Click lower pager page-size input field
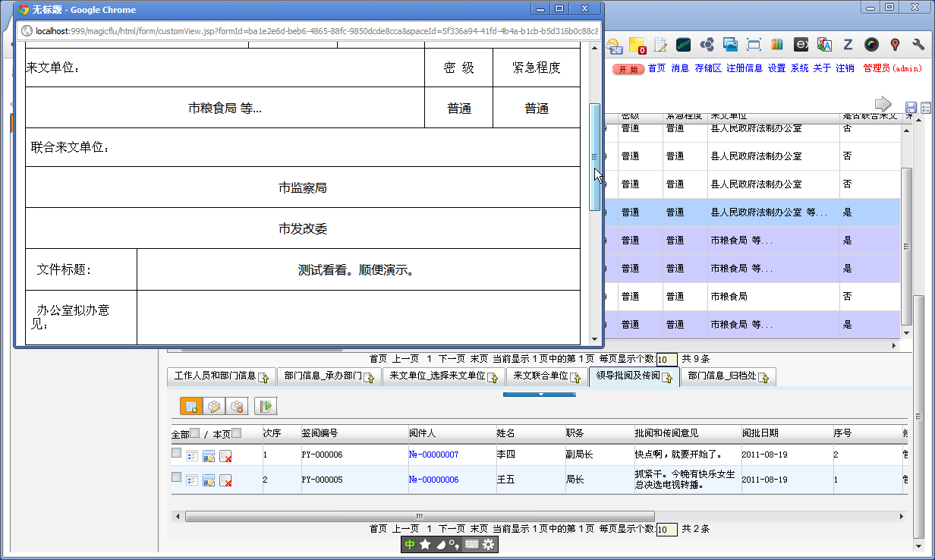935x560 pixels. [666, 530]
